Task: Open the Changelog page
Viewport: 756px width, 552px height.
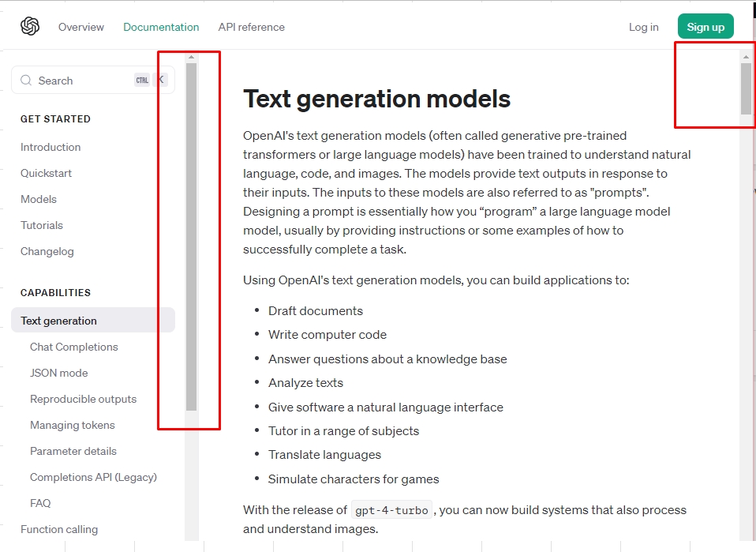Action: pyautogui.click(x=47, y=251)
